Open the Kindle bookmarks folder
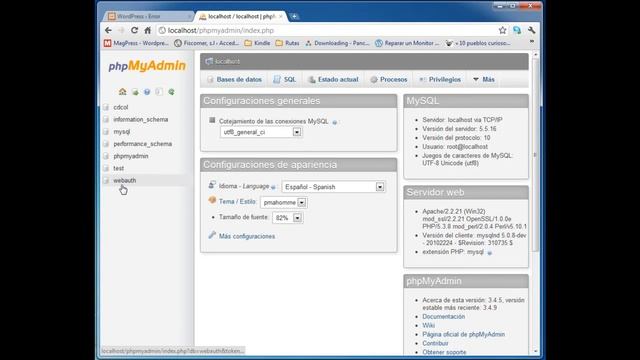The width and height of the screenshot is (640, 360). (x=257, y=43)
